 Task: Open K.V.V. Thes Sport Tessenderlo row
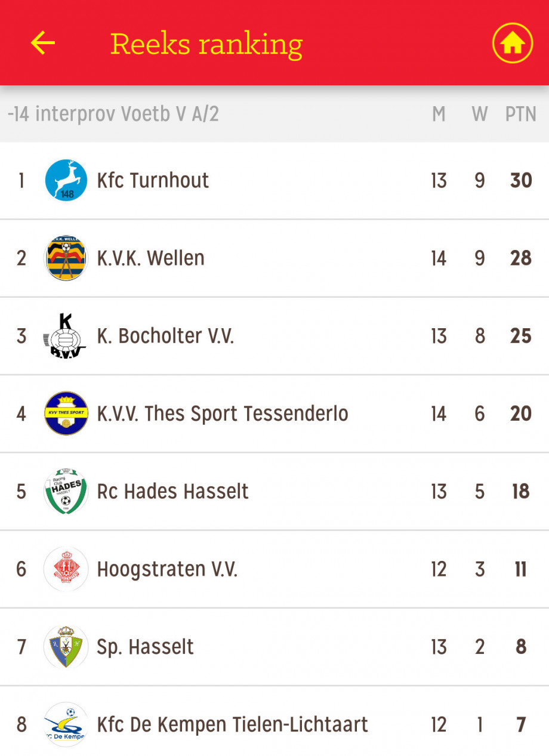[x=274, y=414]
